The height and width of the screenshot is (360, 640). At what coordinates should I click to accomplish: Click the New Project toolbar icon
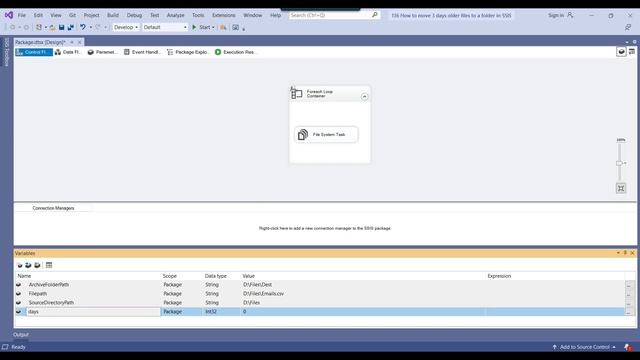tap(39, 27)
